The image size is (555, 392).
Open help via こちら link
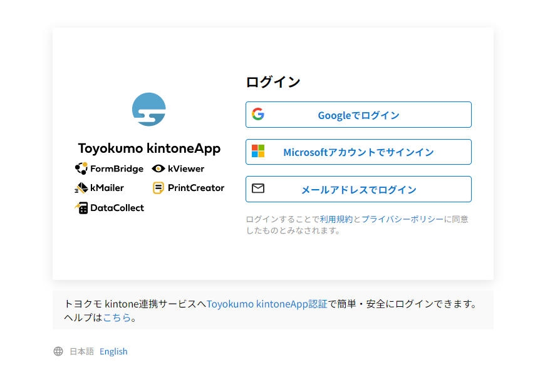pyautogui.click(x=117, y=317)
